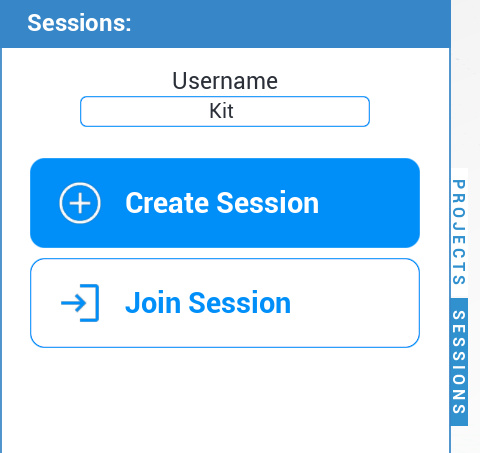
Task: Click the circled plus symbol to create a session
Action: tap(80, 203)
